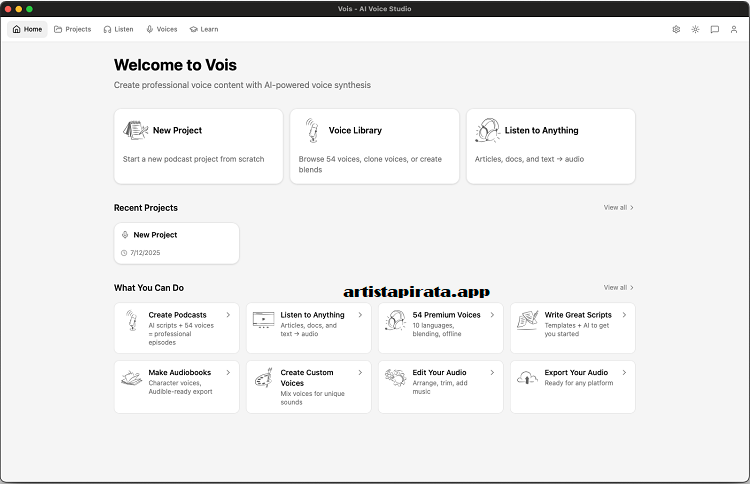
Task: Click the 54 Premium Voices headset icon
Action: tap(395, 320)
